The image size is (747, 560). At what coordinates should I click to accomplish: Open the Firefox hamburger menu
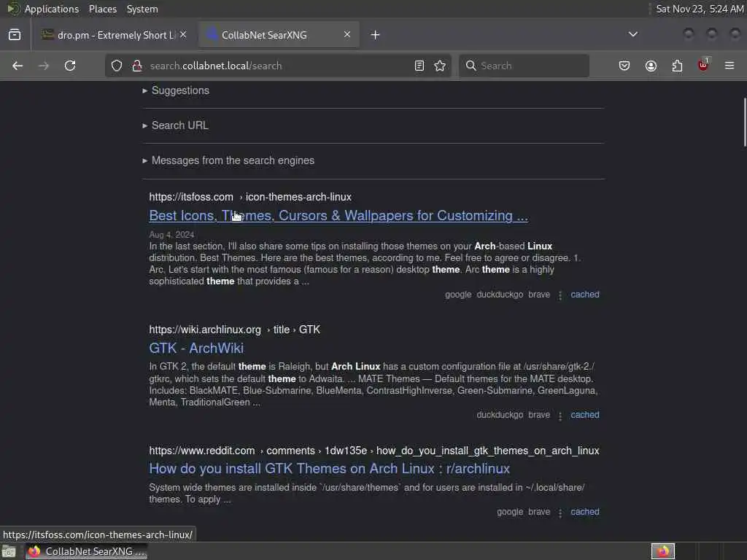click(x=729, y=66)
